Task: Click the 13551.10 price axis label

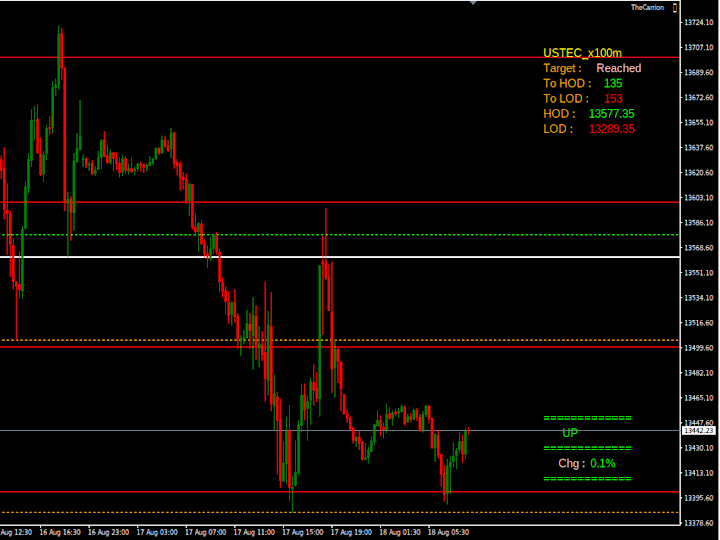Action: coord(698,273)
